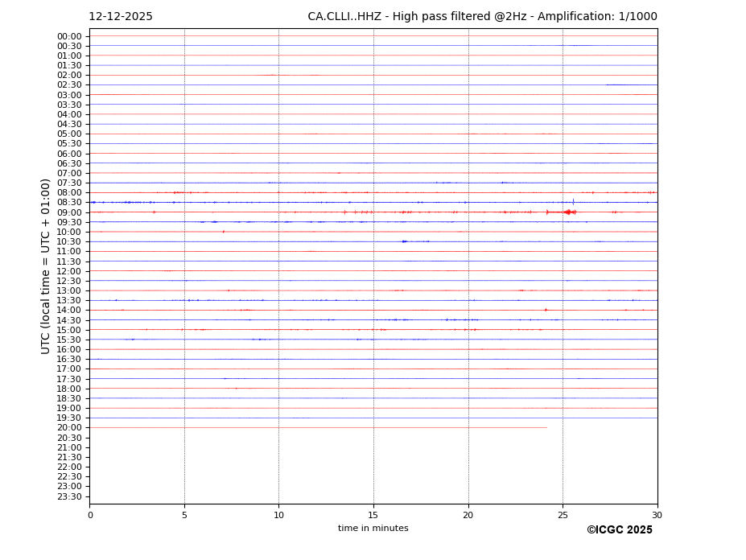Select the 00:00 label on the y-axis

69,36
